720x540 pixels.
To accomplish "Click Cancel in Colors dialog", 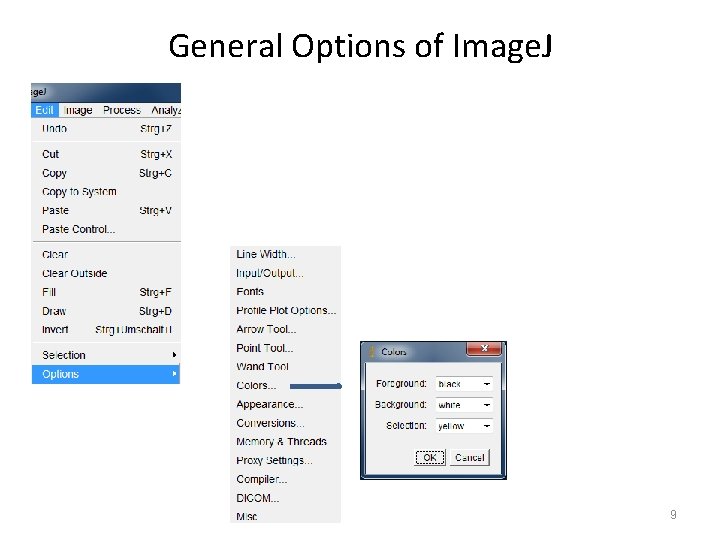I will (470, 458).
